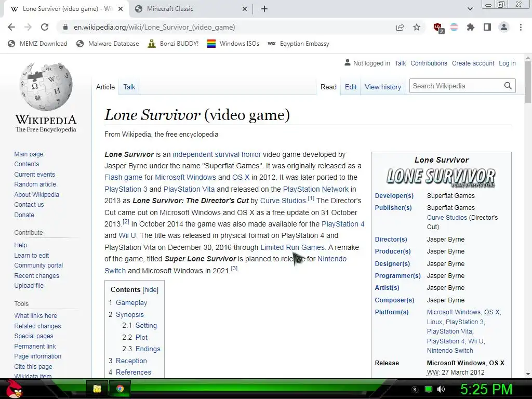The image size is (532, 399).
Task: Open Recent changes link
Action: click(x=37, y=275)
